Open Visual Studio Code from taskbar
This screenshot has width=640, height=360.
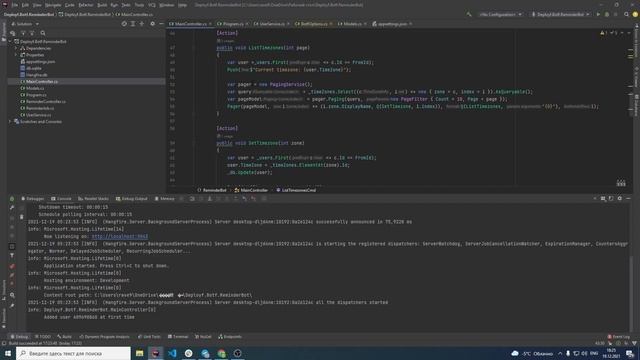(x=172, y=353)
